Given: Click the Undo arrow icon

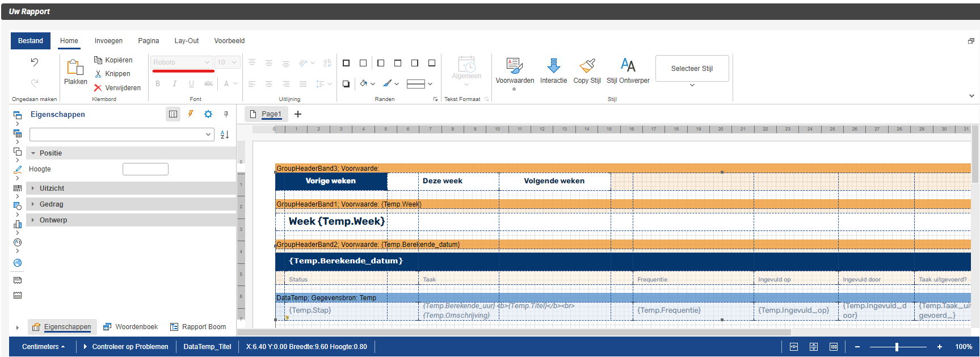Looking at the screenshot, I should tap(35, 62).
